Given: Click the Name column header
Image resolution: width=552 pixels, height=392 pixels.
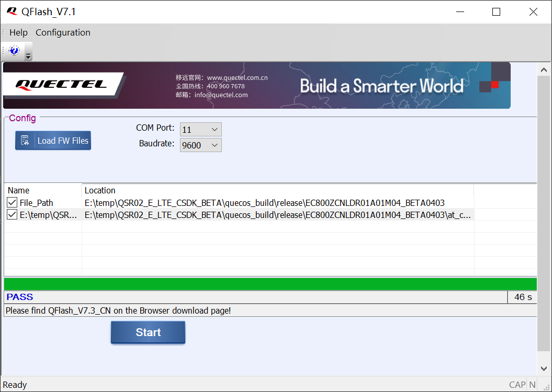Looking at the screenshot, I should (x=19, y=190).
